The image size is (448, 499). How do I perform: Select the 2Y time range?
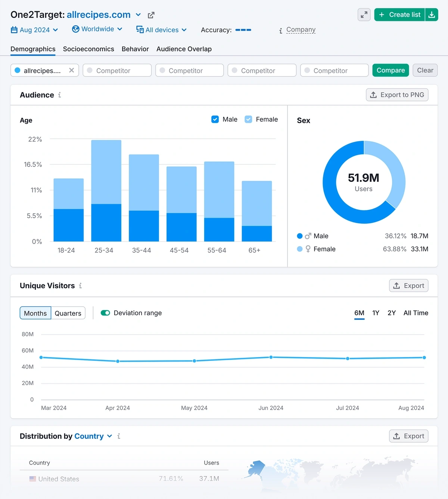click(x=392, y=313)
